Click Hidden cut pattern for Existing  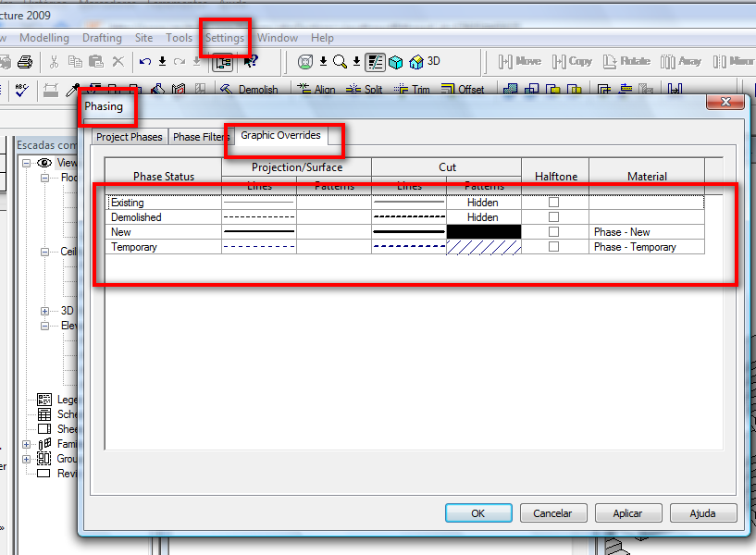click(x=484, y=203)
